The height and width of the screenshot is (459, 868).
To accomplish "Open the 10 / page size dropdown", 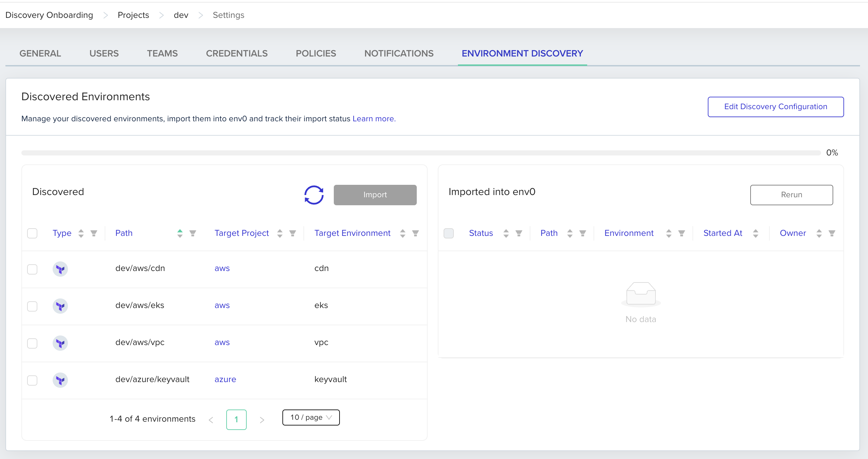I will point(311,417).
